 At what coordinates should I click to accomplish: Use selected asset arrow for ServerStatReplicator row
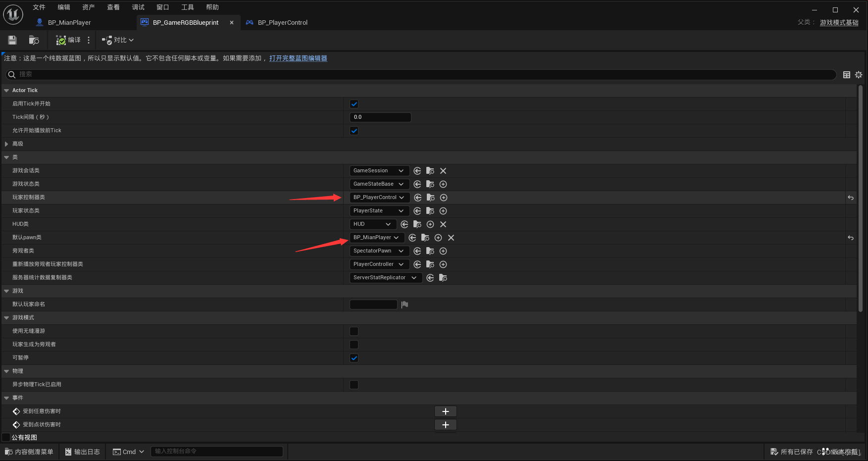[x=430, y=278]
